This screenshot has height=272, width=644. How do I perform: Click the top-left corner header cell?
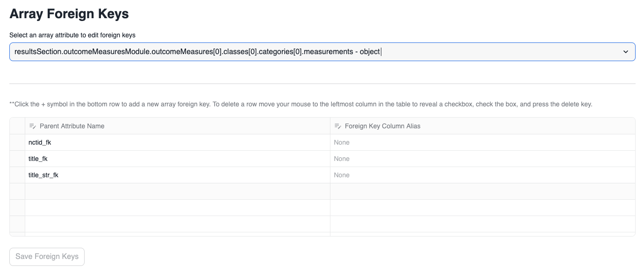tap(17, 126)
